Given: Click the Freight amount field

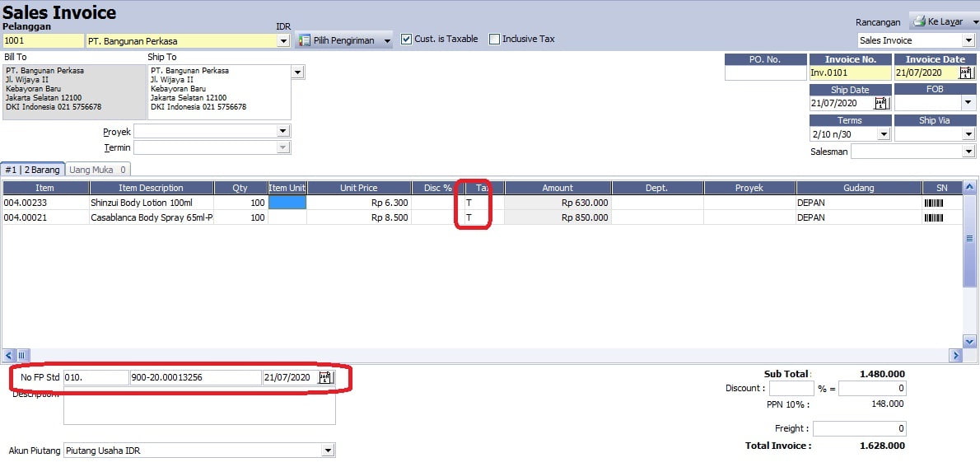Looking at the screenshot, I should [860, 429].
